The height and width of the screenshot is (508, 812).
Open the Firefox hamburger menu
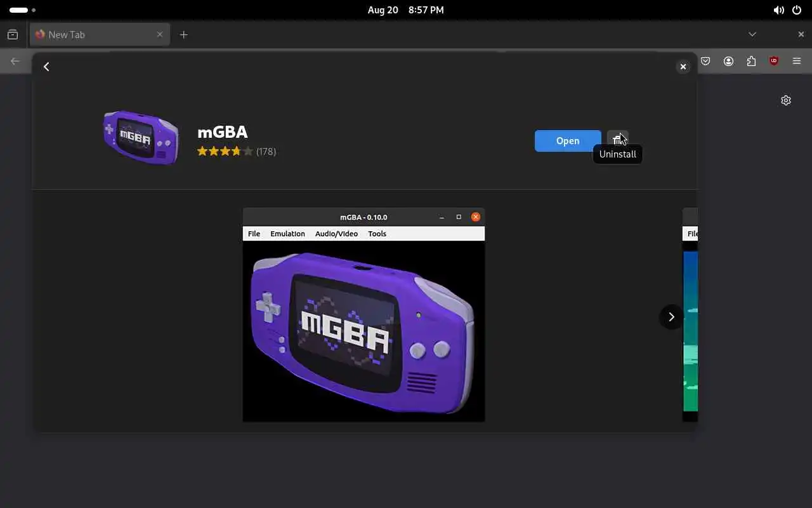pyautogui.click(x=797, y=61)
